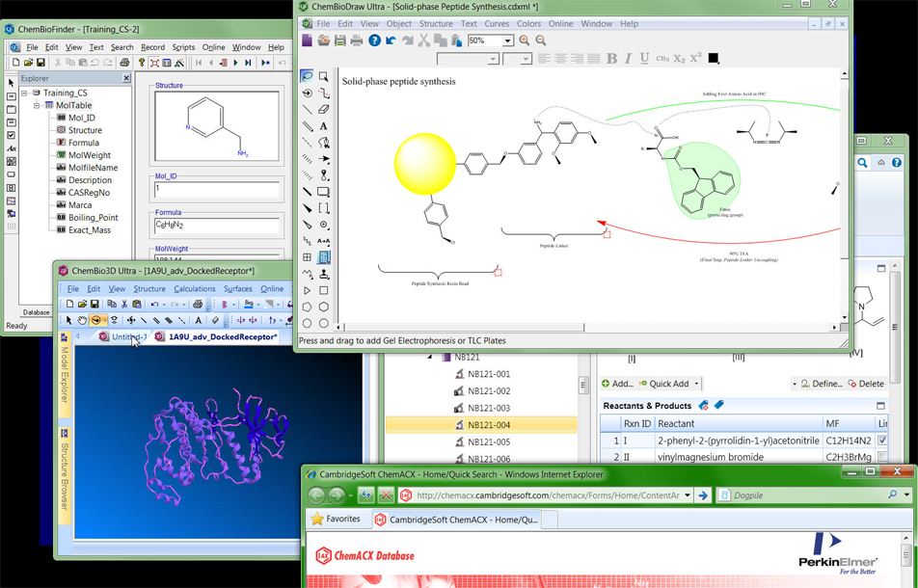
Task: Click the Zoom In magnifier icon
Action: [x=526, y=40]
